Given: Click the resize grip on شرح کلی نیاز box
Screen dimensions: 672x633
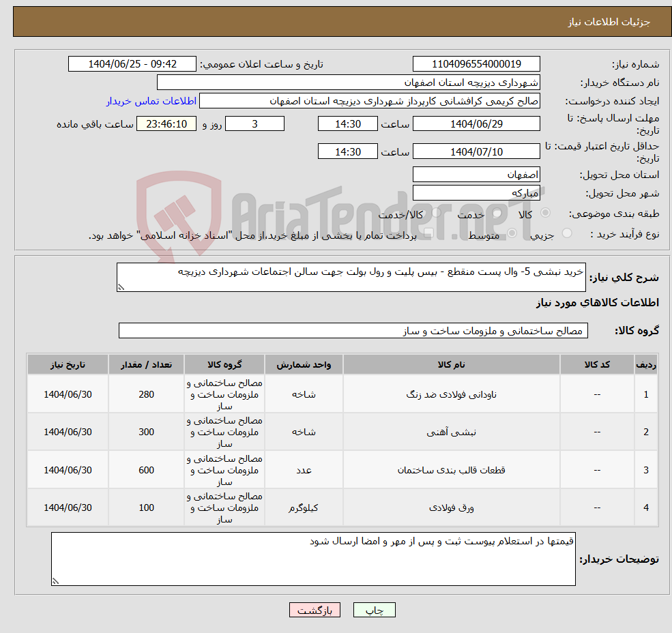Looking at the screenshot, I should pos(122,284).
